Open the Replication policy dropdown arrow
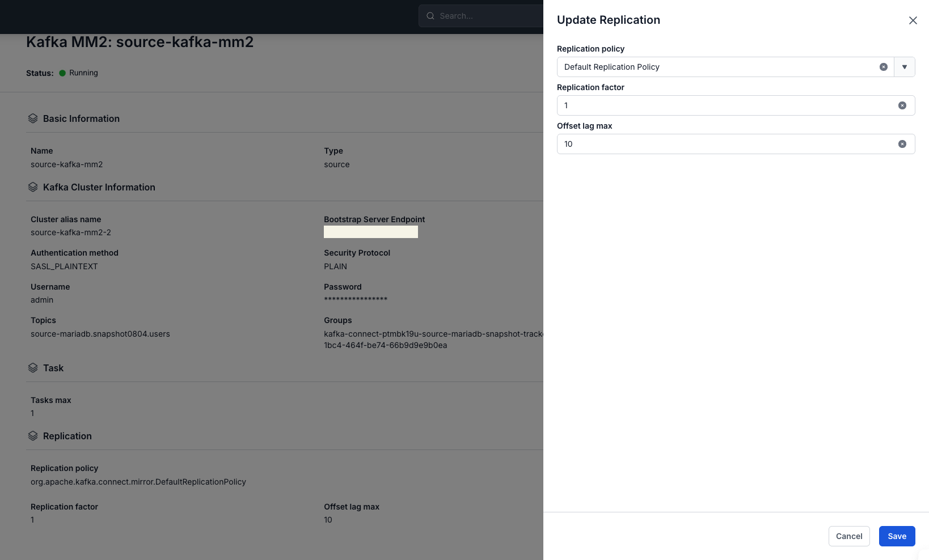The height and width of the screenshot is (560, 929). click(904, 67)
